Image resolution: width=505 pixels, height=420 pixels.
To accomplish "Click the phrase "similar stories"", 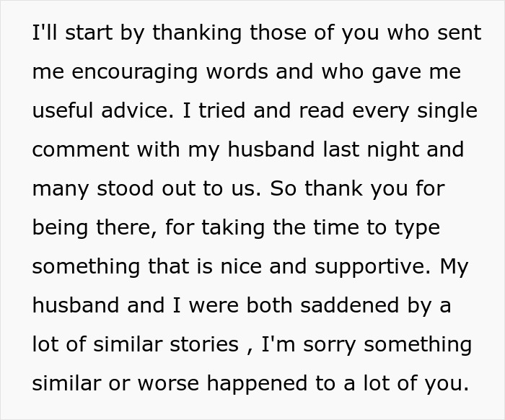I will (166, 344).
